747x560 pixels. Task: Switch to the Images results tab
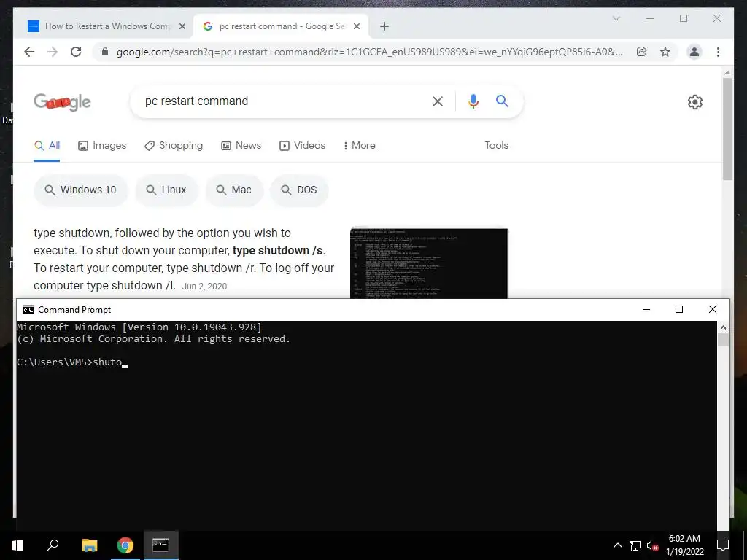[x=102, y=145]
